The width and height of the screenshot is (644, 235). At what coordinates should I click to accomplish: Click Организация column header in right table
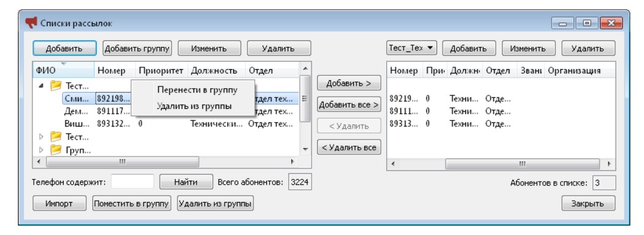pos(580,70)
